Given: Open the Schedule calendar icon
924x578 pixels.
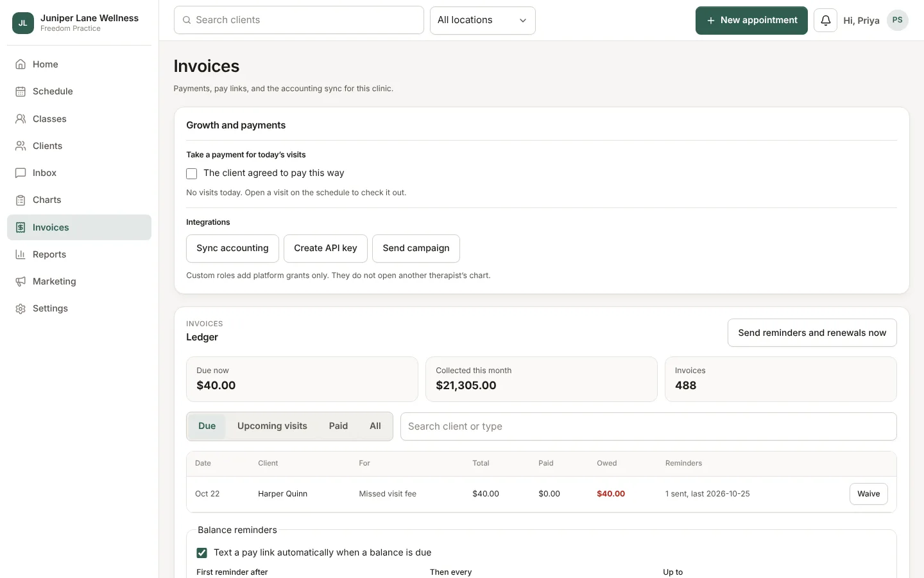Looking at the screenshot, I should pos(21,91).
